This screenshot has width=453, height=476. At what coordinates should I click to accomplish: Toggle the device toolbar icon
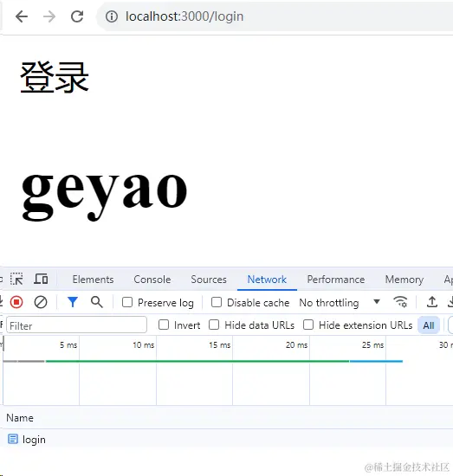coord(41,279)
